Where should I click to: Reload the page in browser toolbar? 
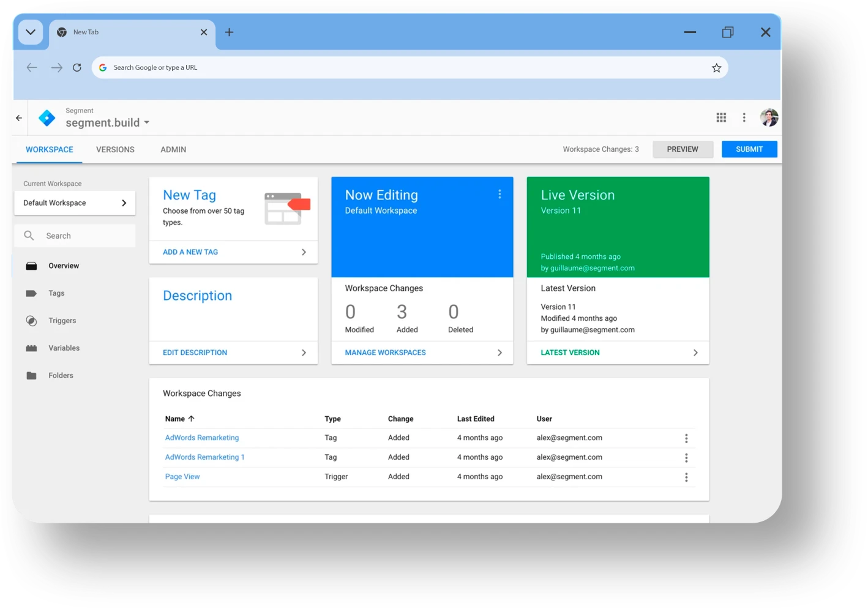point(77,68)
